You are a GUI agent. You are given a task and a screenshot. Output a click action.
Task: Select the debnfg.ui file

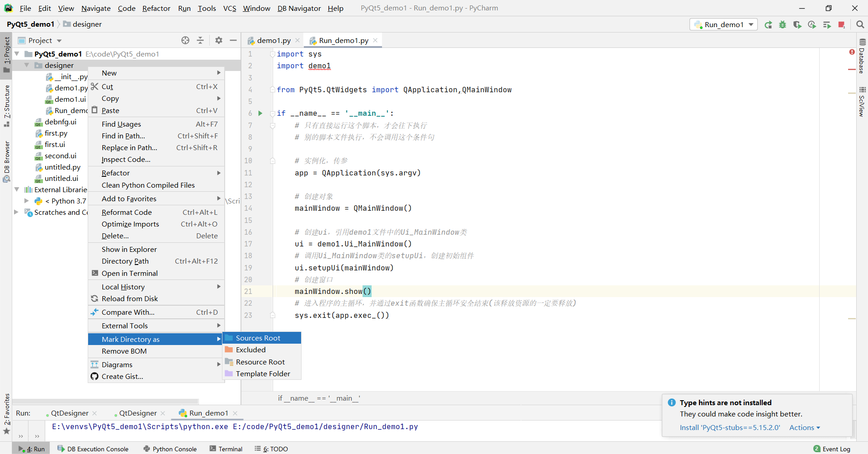(x=60, y=122)
